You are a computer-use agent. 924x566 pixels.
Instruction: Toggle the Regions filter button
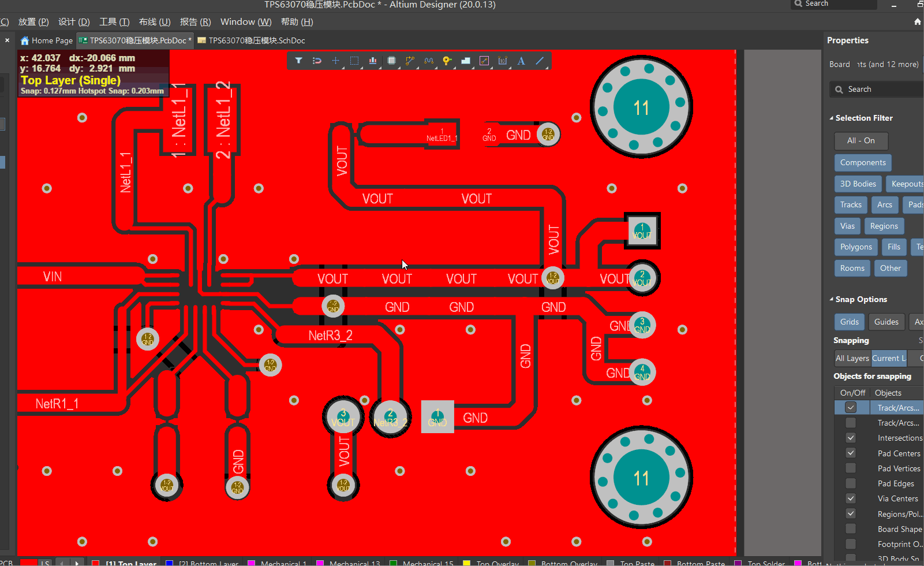(884, 226)
